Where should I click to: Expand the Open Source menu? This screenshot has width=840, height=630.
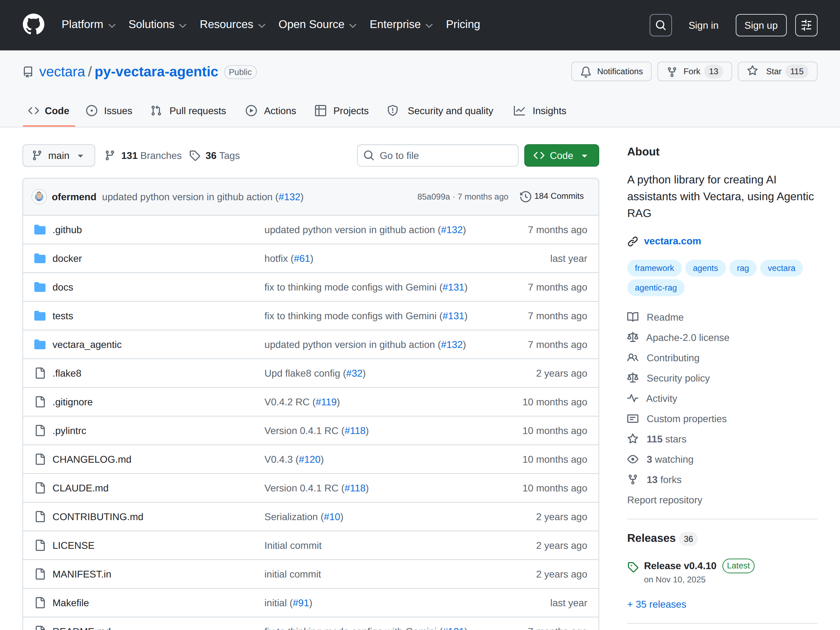pyautogui.click(x=317, y=25)
